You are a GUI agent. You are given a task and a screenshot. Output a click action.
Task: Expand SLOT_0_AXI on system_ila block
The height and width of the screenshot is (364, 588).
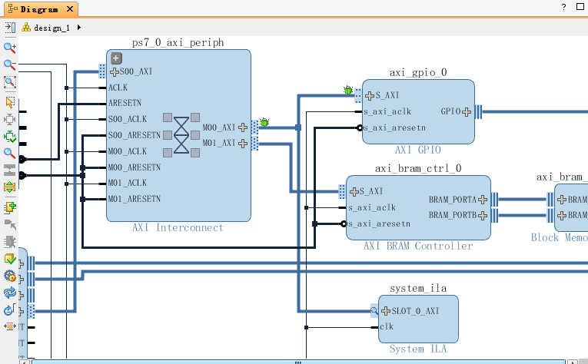pos(385,311)
